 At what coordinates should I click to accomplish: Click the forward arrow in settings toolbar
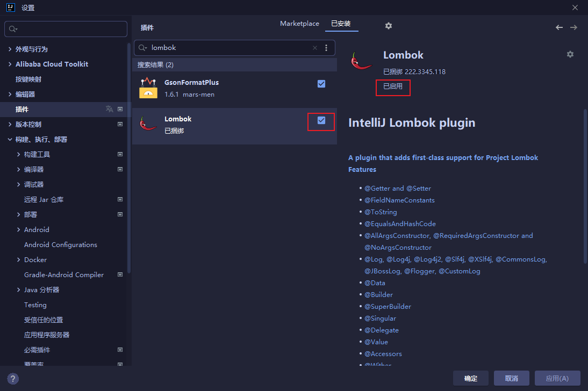pos(573,27)
